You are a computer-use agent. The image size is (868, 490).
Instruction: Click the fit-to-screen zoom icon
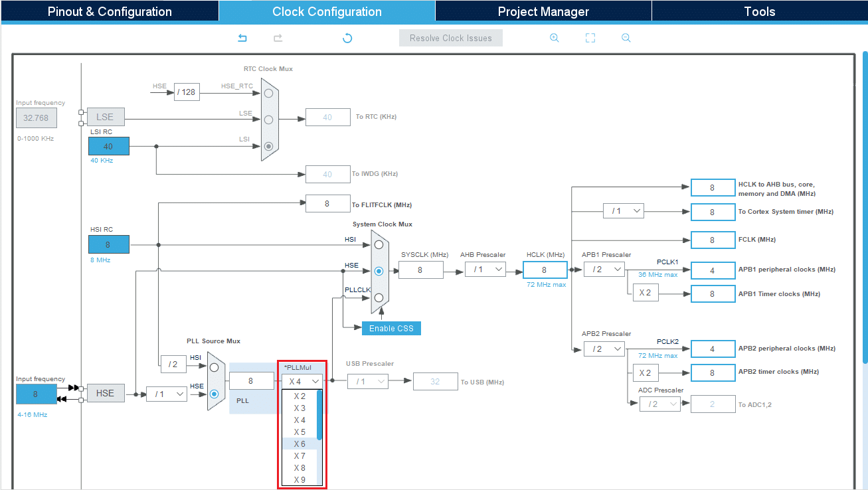point(590,38)
